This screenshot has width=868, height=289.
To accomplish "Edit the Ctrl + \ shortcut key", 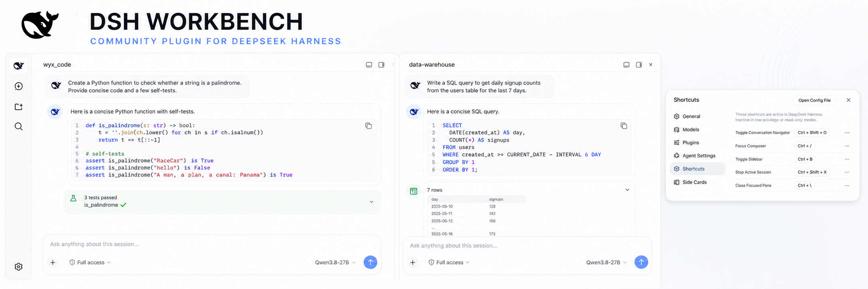I will 804,186.
